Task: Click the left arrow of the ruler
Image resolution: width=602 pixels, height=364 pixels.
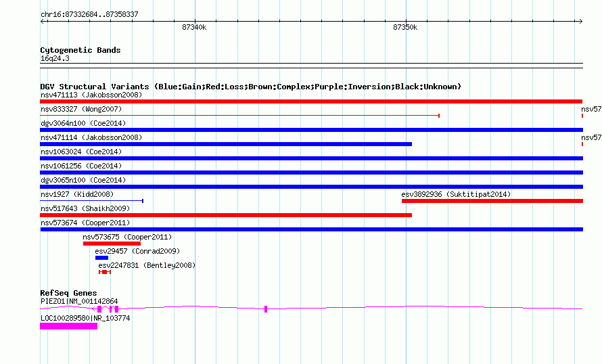Action: coord(43,21)
